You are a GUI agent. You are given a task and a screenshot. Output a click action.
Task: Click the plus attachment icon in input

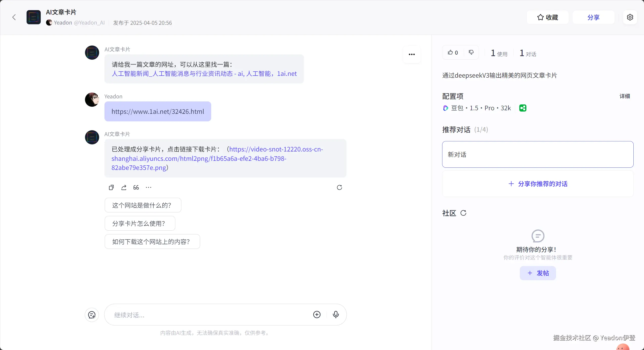(317, 315)
